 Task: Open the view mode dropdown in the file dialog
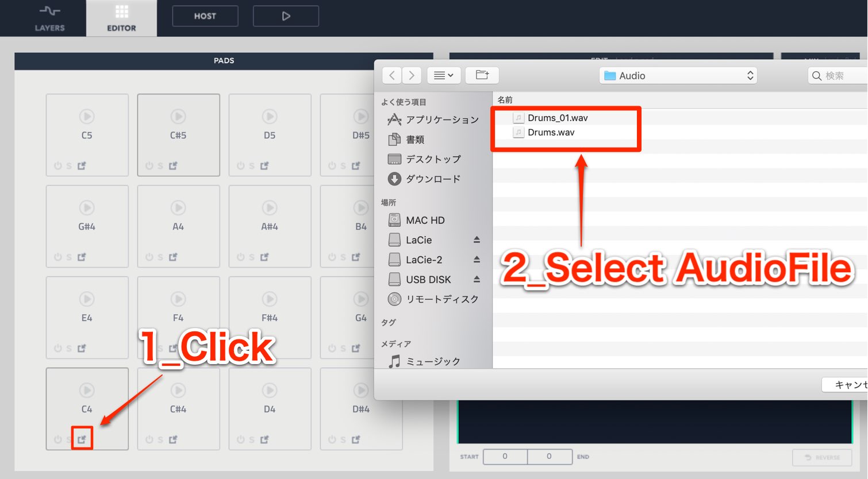tap(444, 75)
